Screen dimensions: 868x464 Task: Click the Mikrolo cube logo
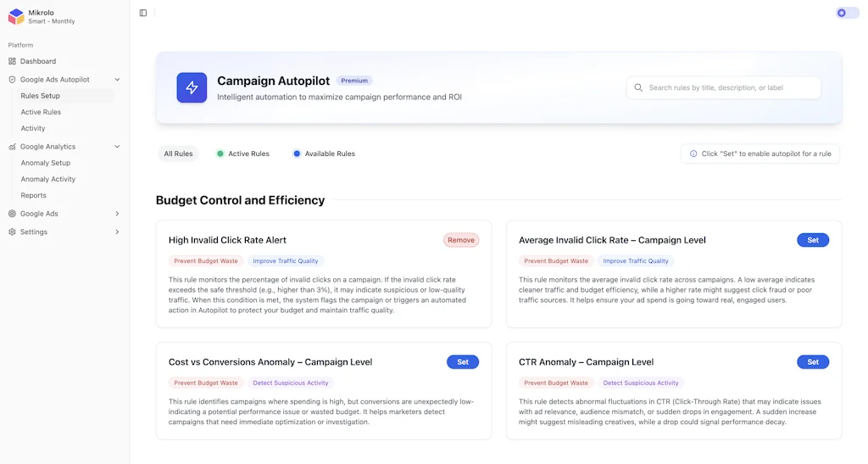pyautogui.click(x=16, y=17)
